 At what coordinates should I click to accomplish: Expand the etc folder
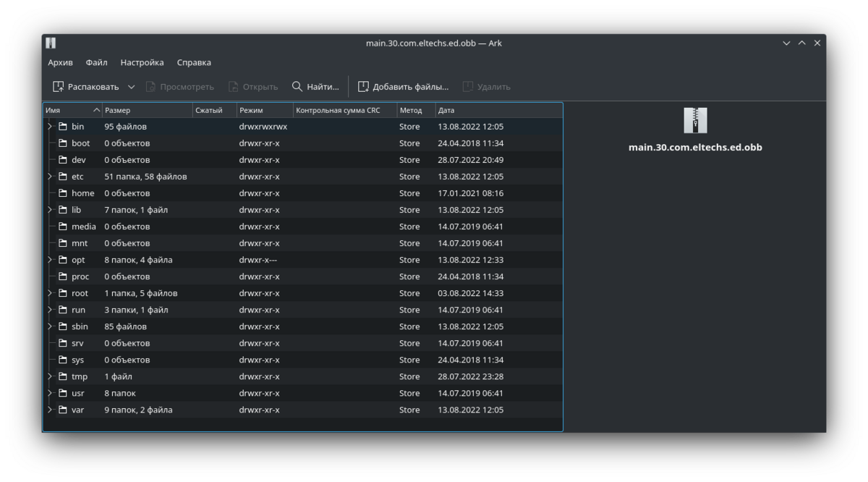[x=50, y=177]
